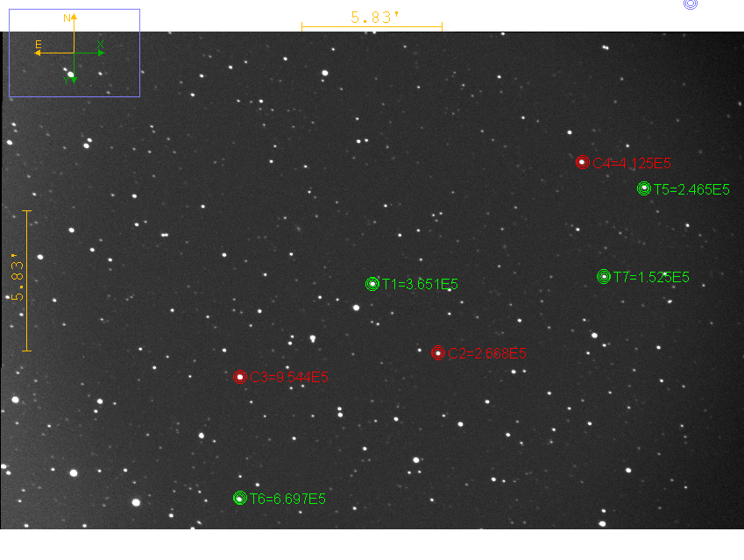Screen dimensions: 744x560
Task: Click the C3=9.544E5 label text
Action: (288, 378)
